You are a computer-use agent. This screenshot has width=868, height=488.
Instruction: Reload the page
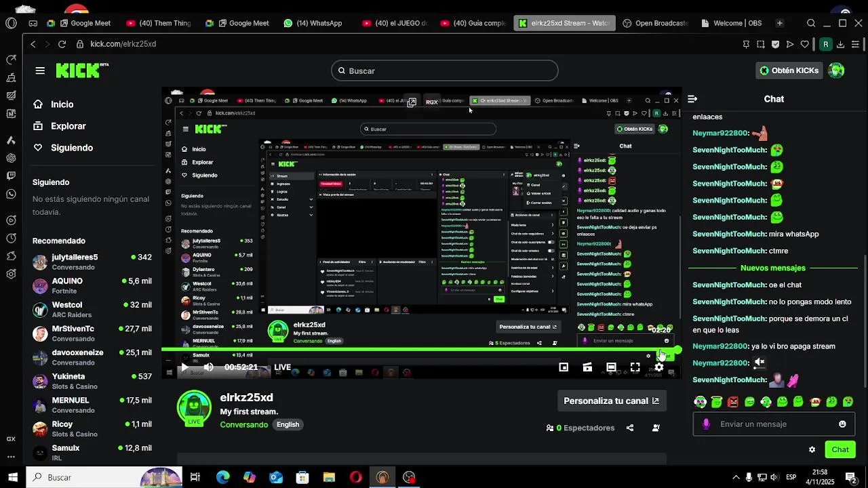(x=62, y=44)
